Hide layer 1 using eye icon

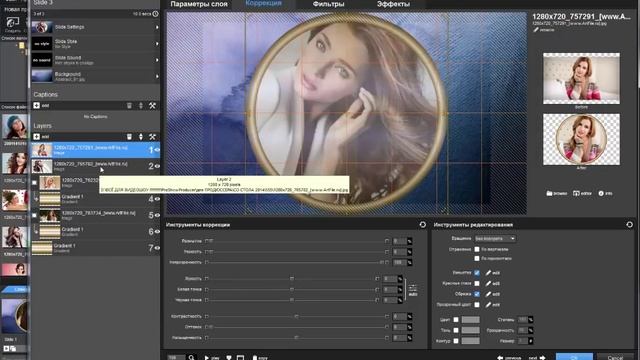tap(157, 150)
